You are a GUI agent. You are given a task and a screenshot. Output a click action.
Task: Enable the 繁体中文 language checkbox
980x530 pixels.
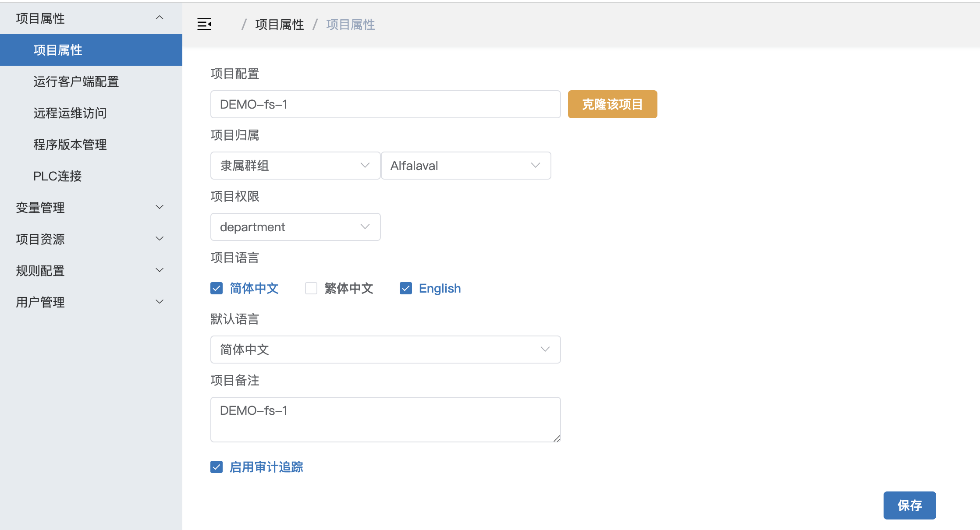click(311, 288)
